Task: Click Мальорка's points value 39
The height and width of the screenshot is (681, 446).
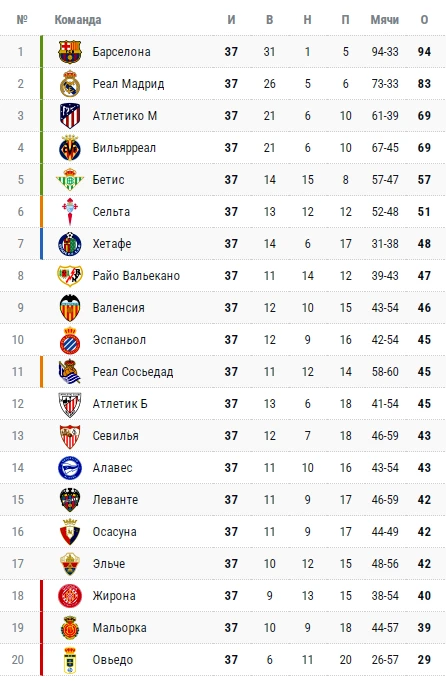Action: coord(424,628)
